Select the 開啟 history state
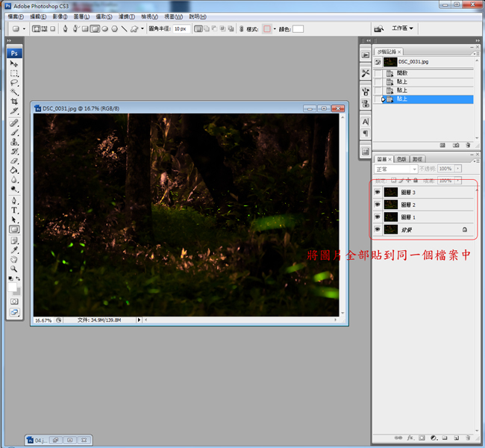This screenshot has height=448, width=485. coord(403,73)
